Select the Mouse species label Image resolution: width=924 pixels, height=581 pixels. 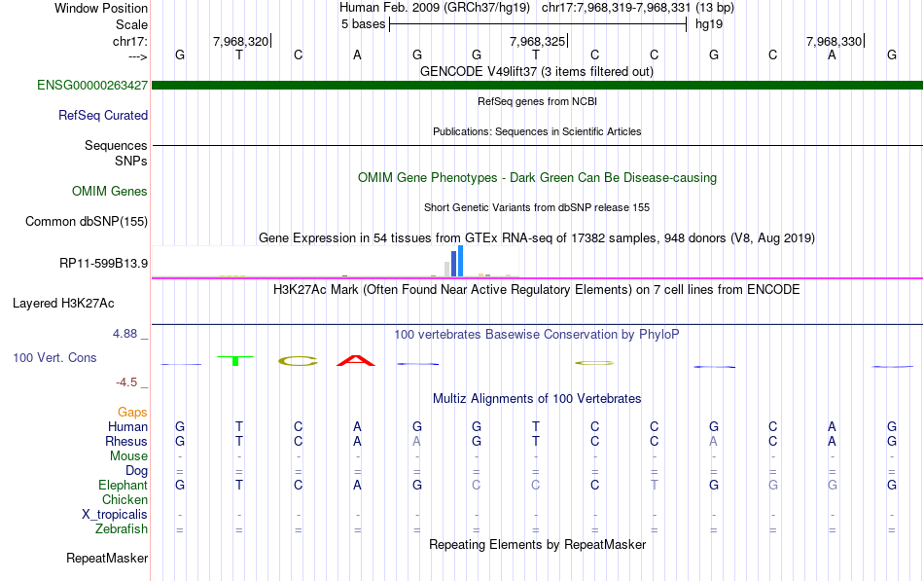[128, 456]
